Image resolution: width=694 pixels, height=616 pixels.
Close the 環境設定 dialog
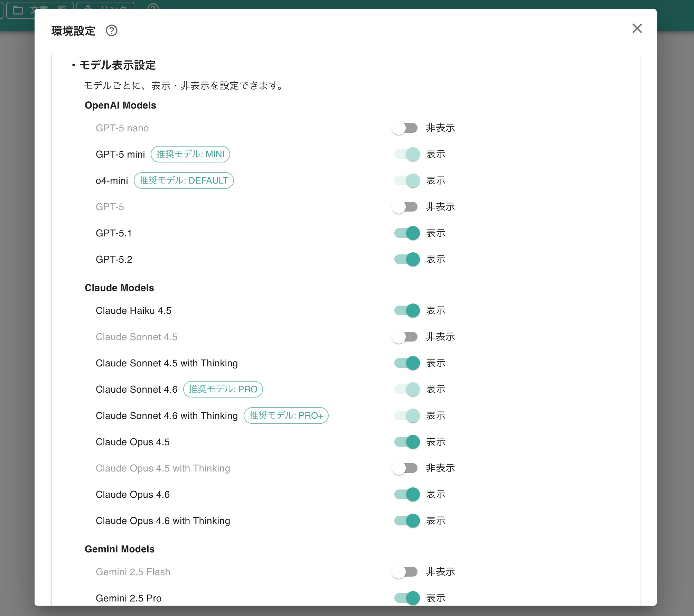pyautogui.click(x=637, y=28)
